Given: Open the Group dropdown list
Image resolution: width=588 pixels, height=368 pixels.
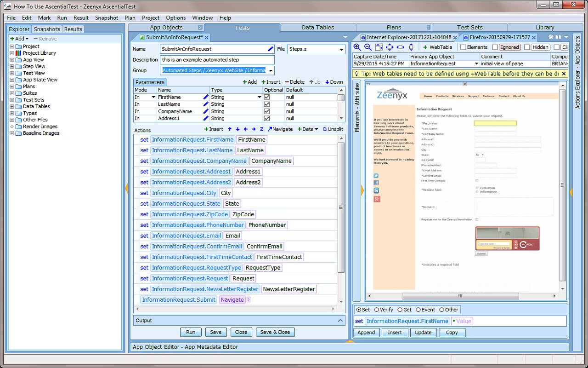Looking at the screenshot, I should pyautogui.click(x=271, y=70).
